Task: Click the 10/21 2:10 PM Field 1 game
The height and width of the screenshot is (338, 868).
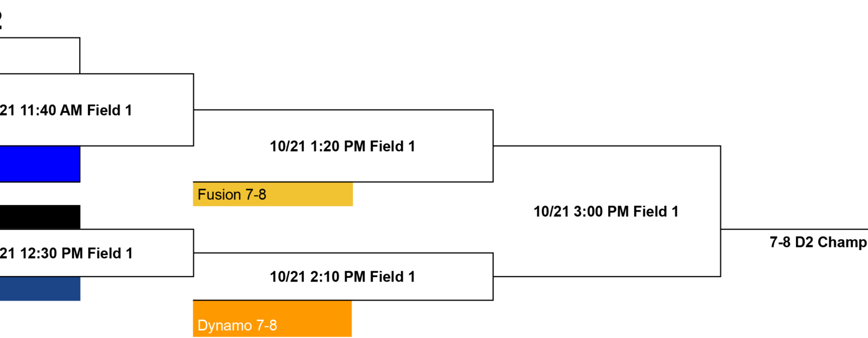Action: pos(342,277)
